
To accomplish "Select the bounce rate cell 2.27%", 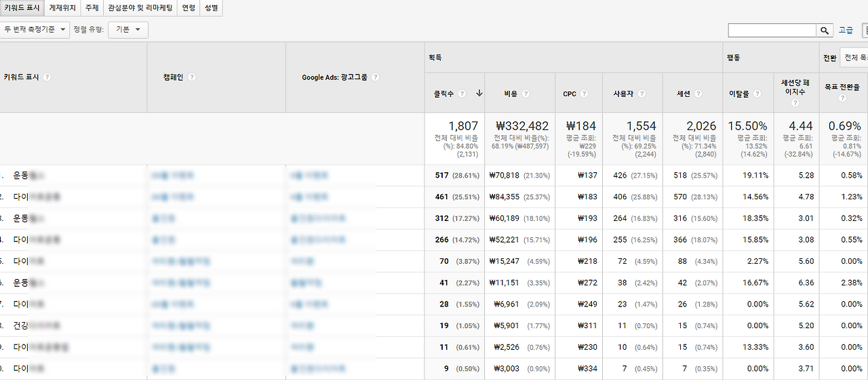I will (758, 262).
